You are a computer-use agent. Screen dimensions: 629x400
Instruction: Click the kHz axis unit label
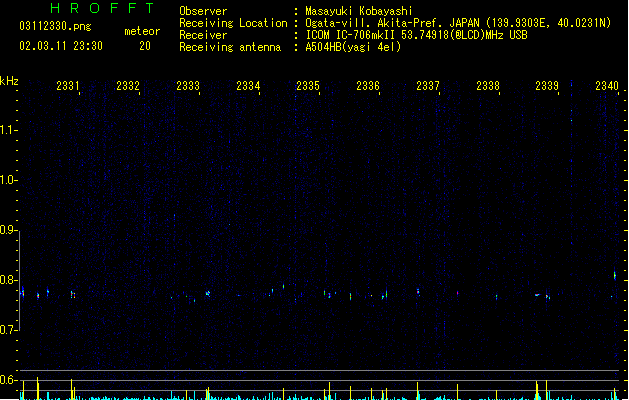[x=9, y=81]
